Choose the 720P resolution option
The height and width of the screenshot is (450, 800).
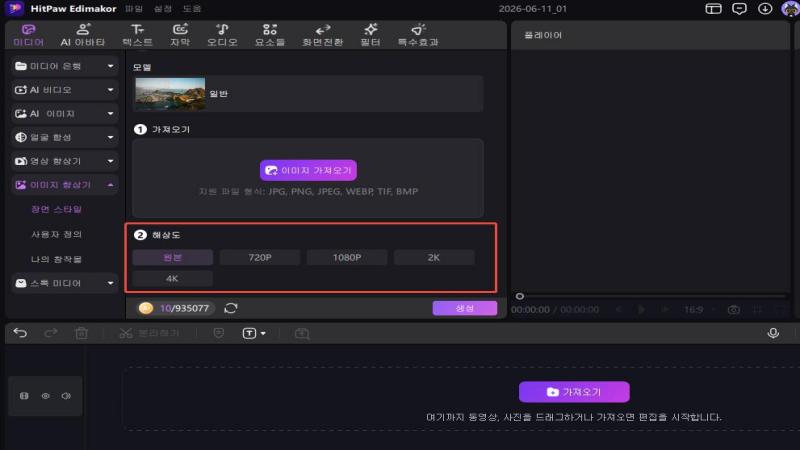tap(260, 258)
